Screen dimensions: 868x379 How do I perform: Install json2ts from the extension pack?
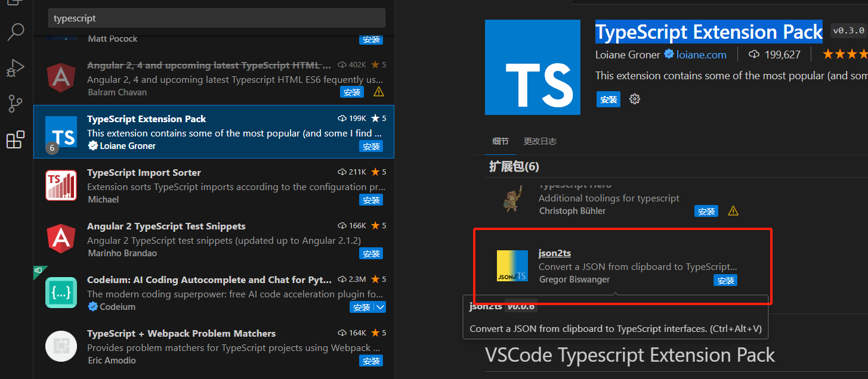coord(725,280)
